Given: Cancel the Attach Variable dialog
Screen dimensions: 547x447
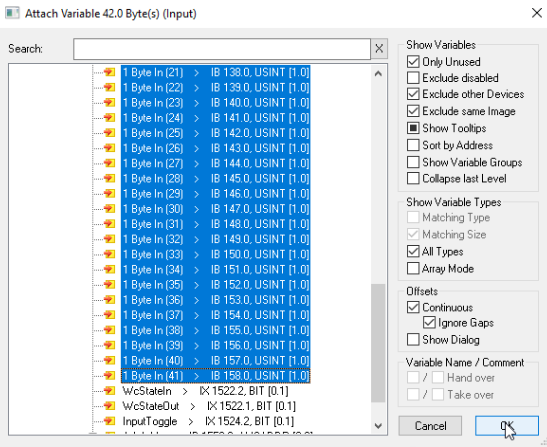Looking at the screenshot, I should [430, 426].
